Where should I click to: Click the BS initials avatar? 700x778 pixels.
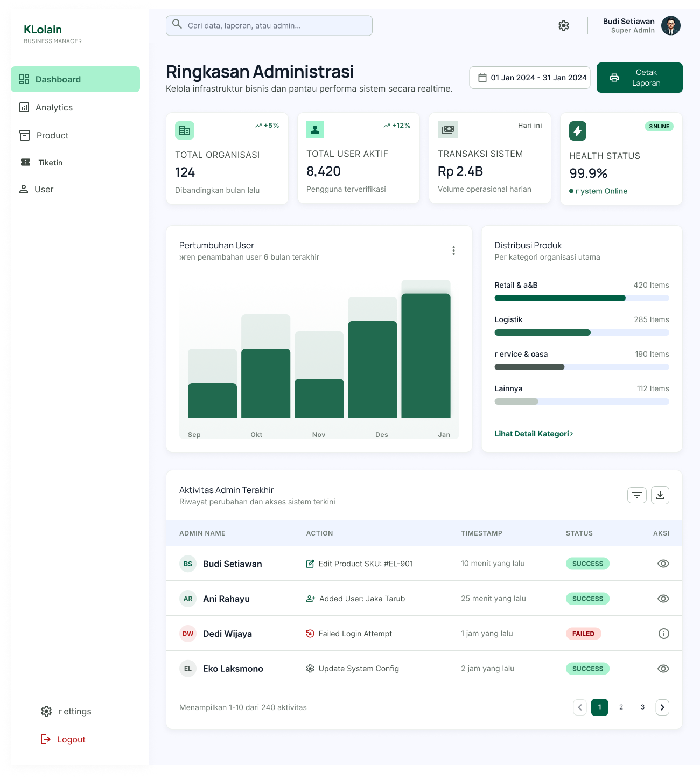188,564
